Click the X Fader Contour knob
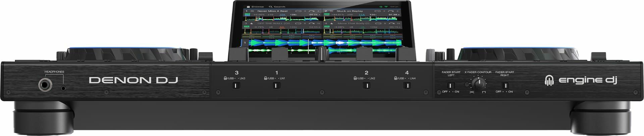The width and height of the screenshot is (644, 136). [479, 83]
